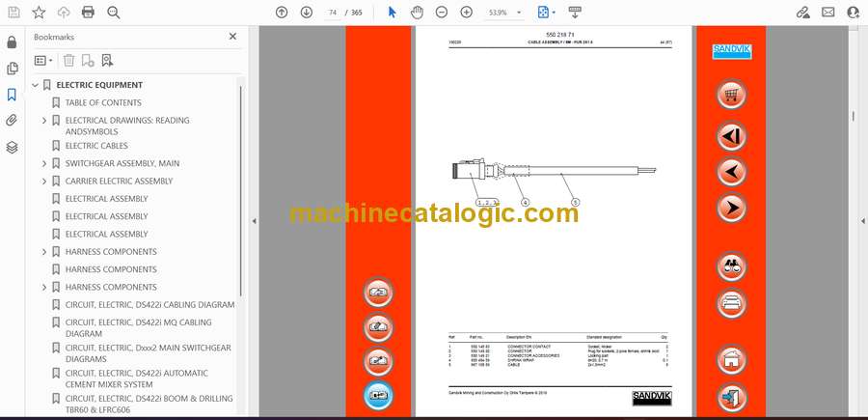
Task: Open TABLE OF CONTENTS bookmark
Action: 103,103
